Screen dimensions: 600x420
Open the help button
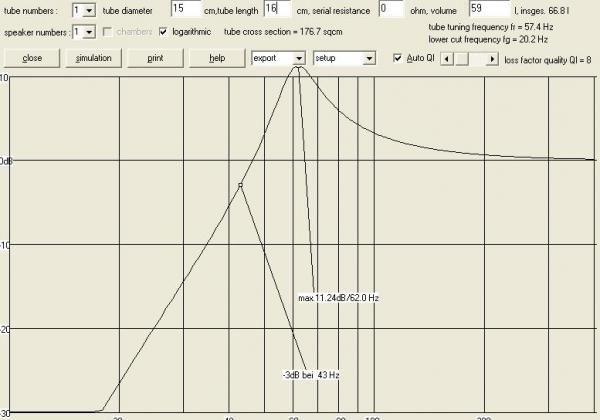(217, 58)
